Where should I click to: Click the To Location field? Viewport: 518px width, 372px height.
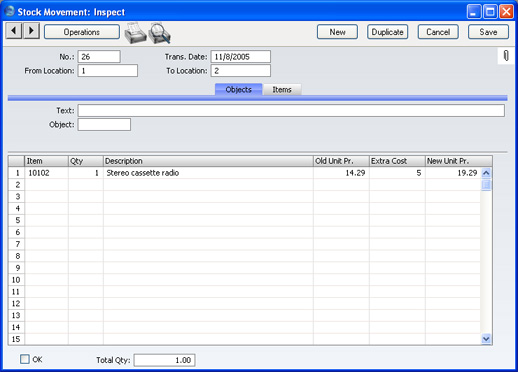click(x=240, y=71)
